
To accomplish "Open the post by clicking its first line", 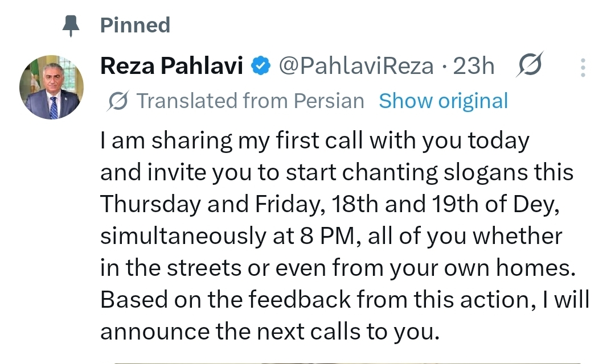I will point(315,141).
